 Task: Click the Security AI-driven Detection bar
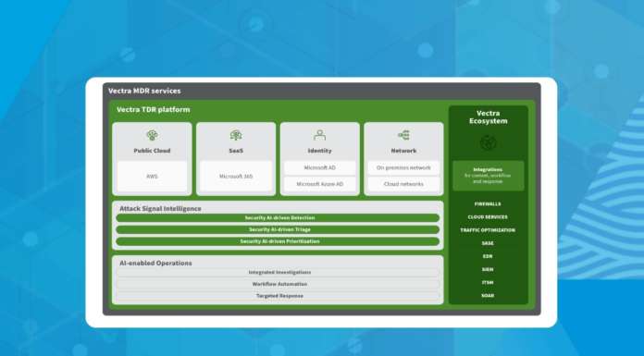tap(278, 218)
